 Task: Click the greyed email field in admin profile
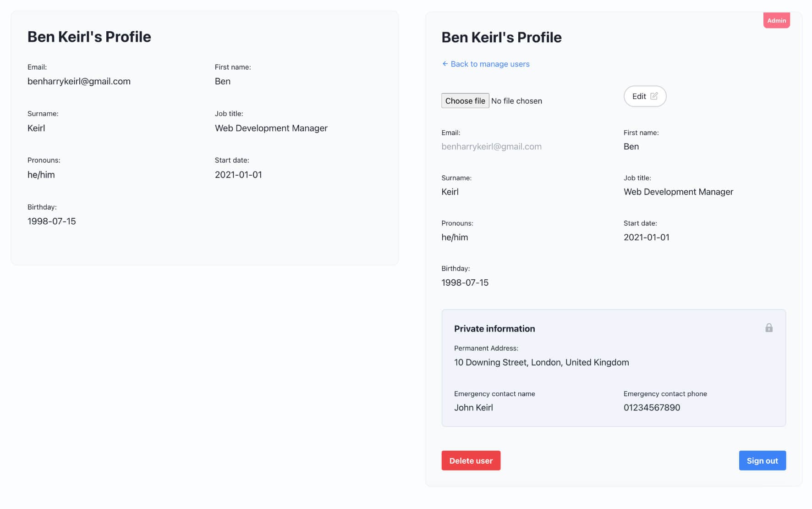click(x=491, y=147)
